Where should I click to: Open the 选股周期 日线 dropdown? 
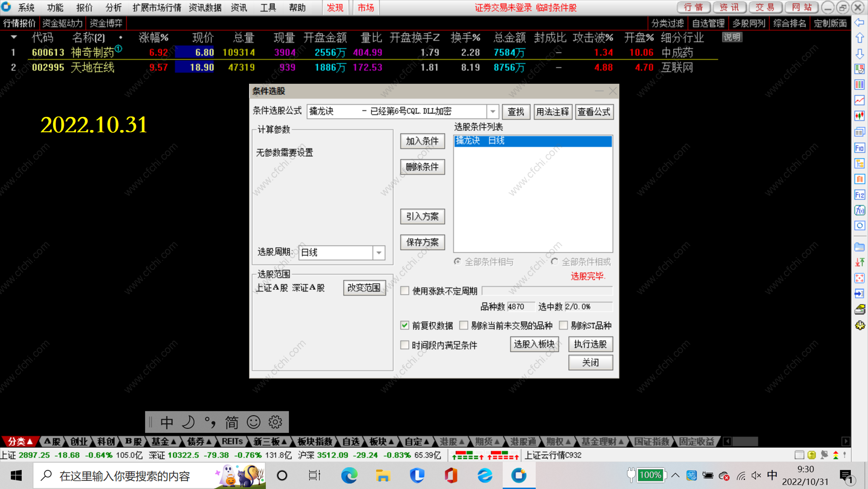coord(379,253)
